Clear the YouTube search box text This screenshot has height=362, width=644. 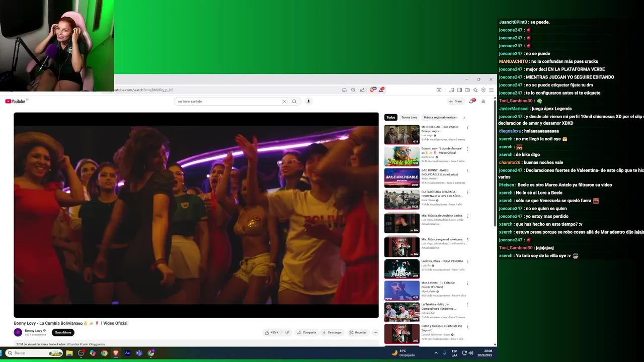284,101
